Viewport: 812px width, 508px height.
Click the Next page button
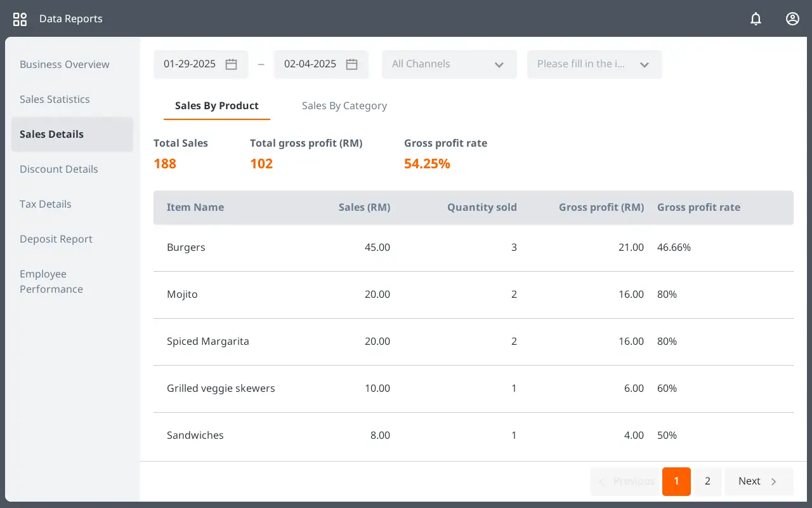click(x=758, y=481)
